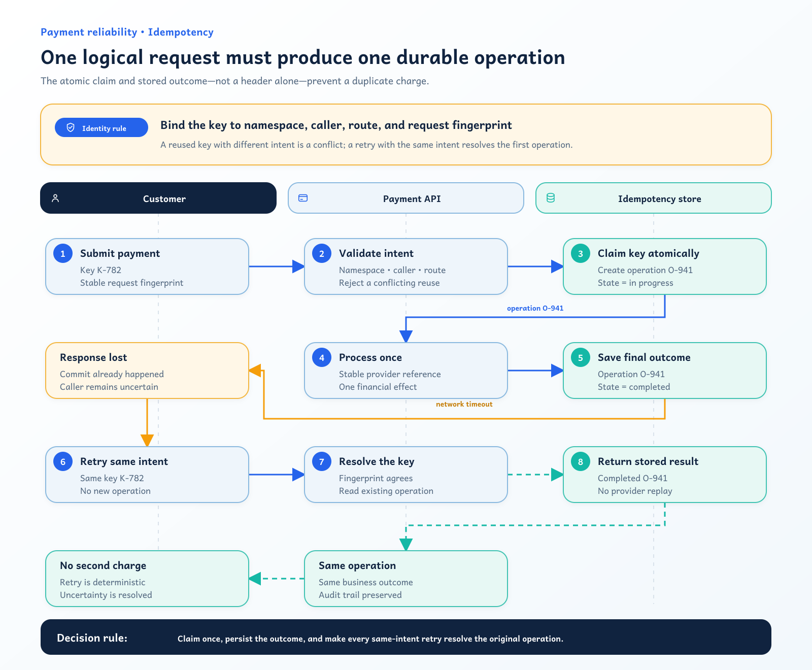Click 'No provider replay' text

click(x=635, y=491)
